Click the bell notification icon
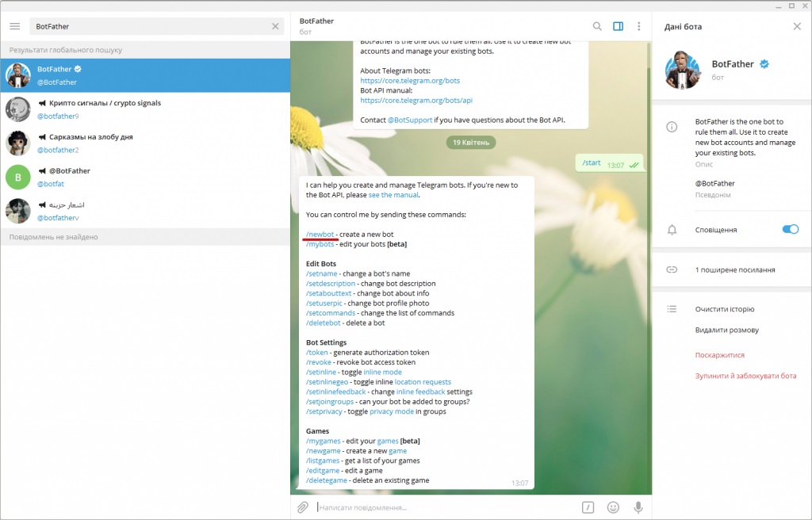Viewport: 812px width, 520px height. (672, 230)
